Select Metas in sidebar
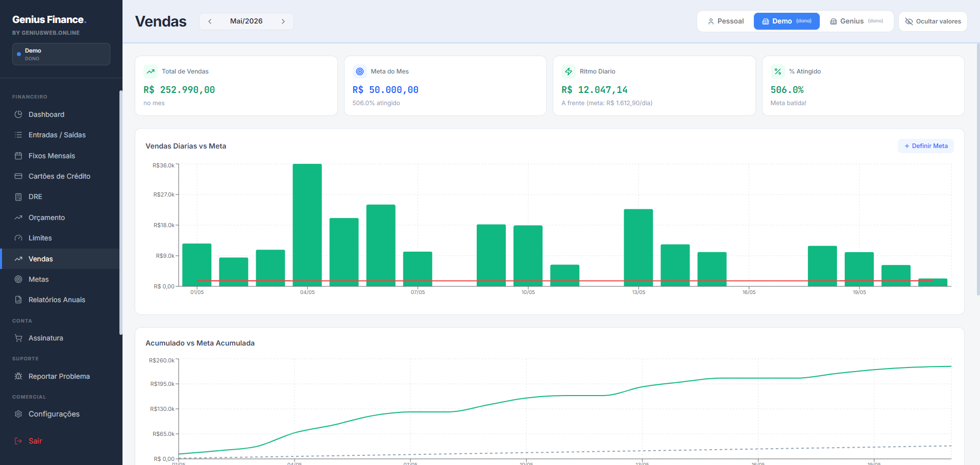 pyautogui.click(x=60, y=279)
